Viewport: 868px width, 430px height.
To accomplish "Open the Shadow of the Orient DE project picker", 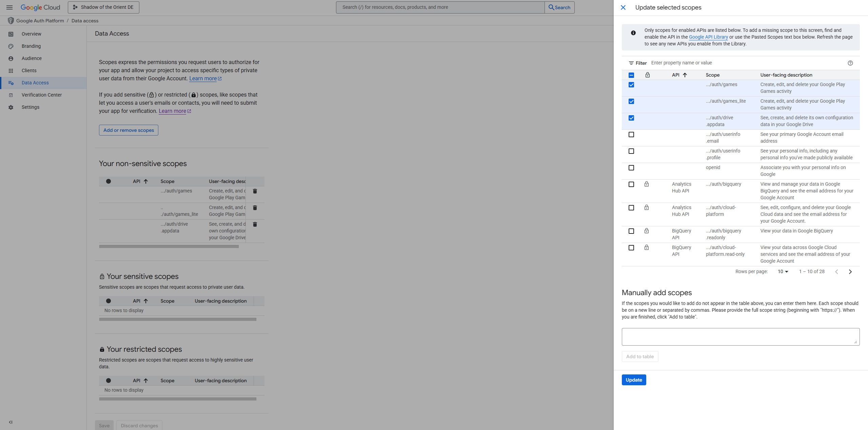I will pos(103,7).
